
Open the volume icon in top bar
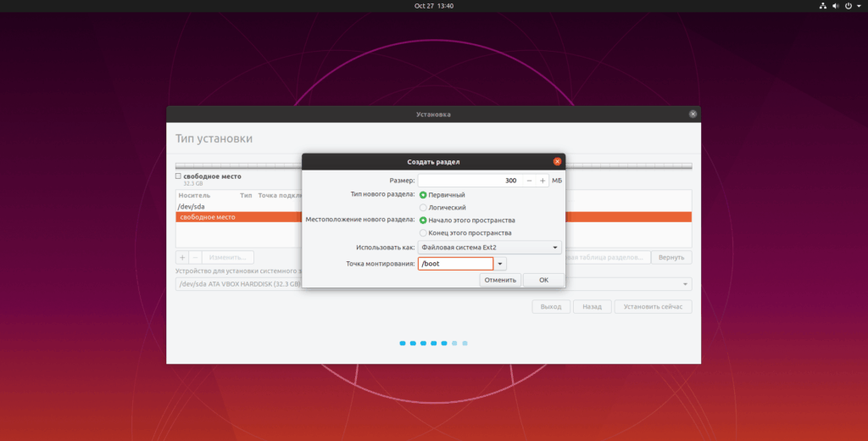(x=835, y=6)
